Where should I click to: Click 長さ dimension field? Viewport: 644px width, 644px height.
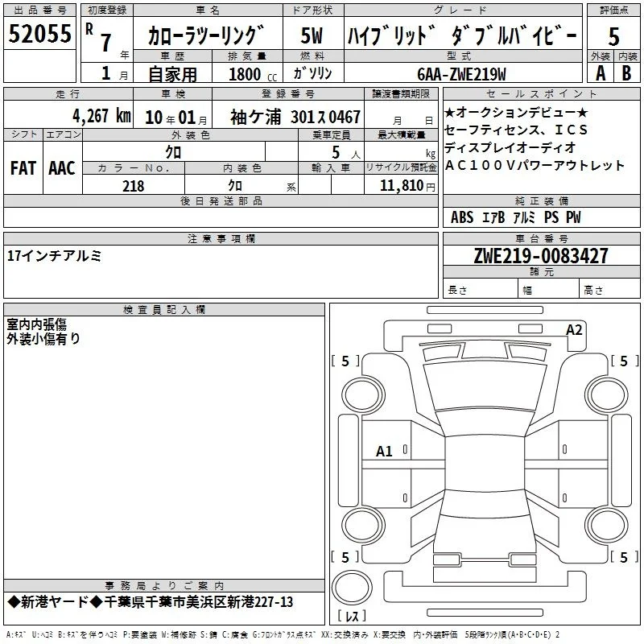pos(480,289)
